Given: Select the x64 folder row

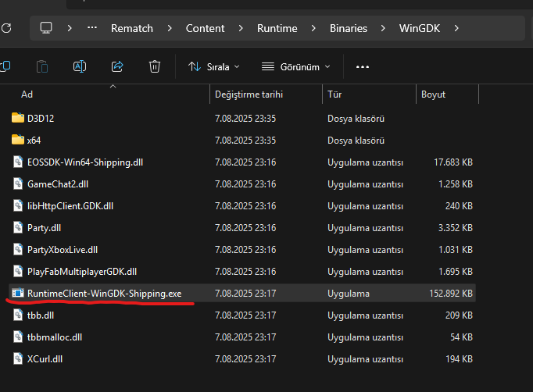Looking at the screenshot, I should pyautogui.click(x=34, y=141).
